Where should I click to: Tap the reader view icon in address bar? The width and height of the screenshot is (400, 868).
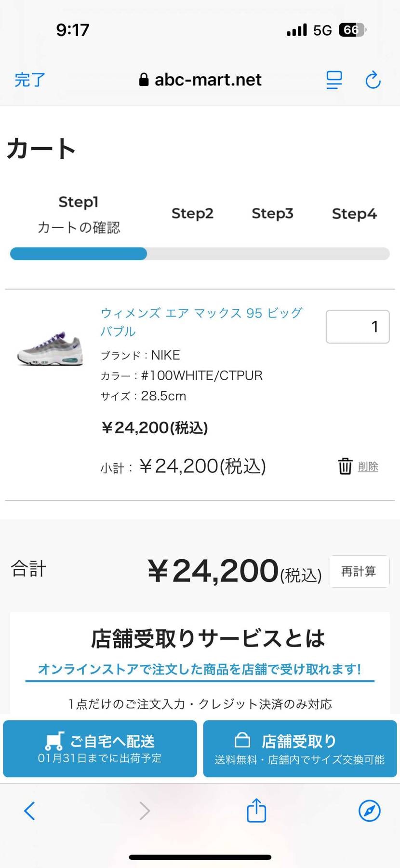click(x=334, y=80)
